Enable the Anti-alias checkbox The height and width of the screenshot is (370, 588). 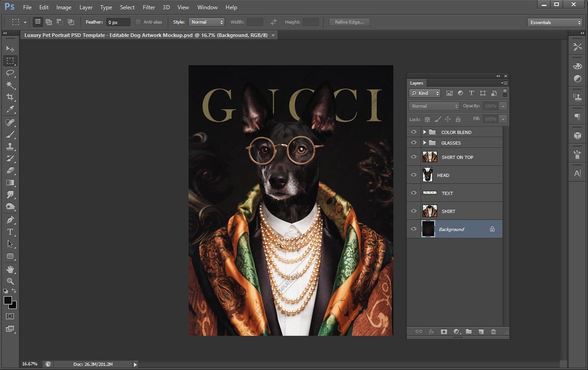(x=138, y=22)
